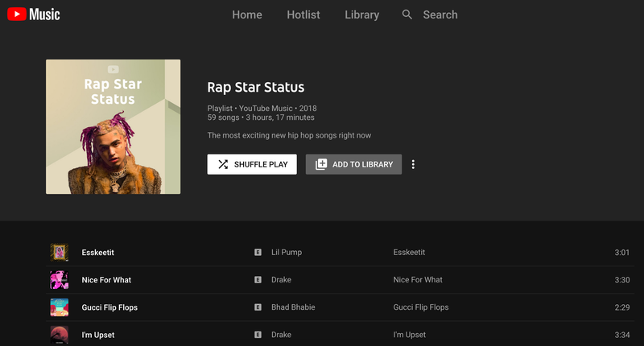This screenshot has height=346, width=644.
Task: Click the explicit badge on Gucci Flip Flops row
Action: [258, 307]
